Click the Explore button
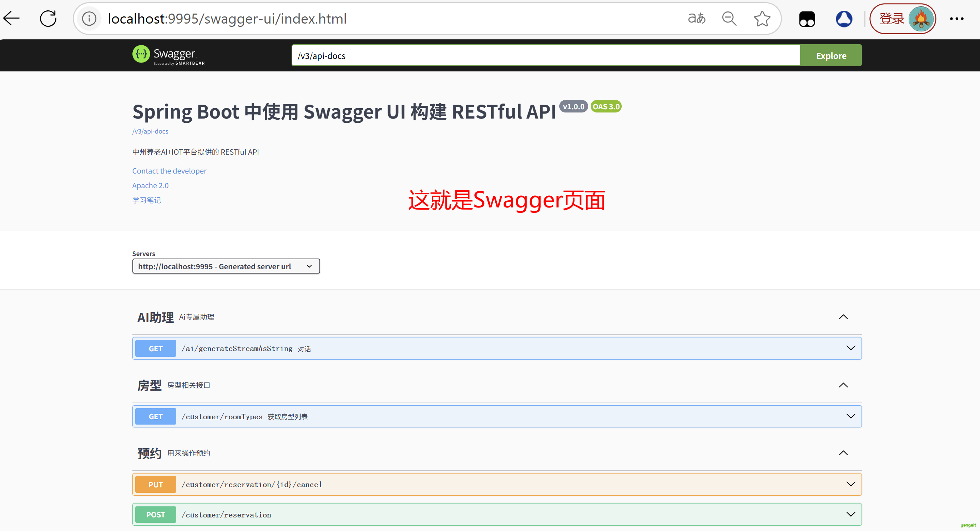980x531 pixels. [831, 56]
